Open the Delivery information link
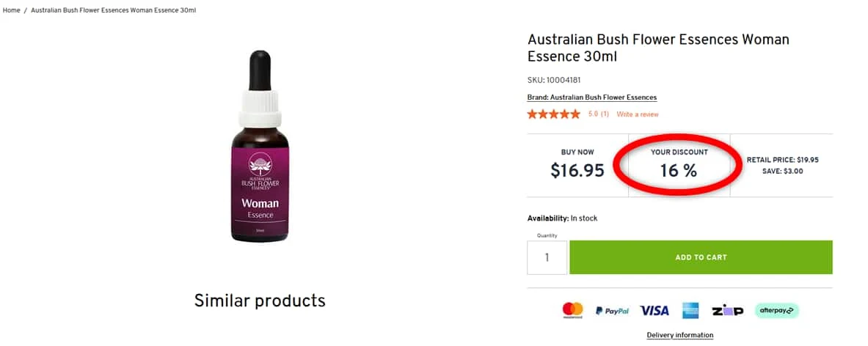 [x=679, y=335]
